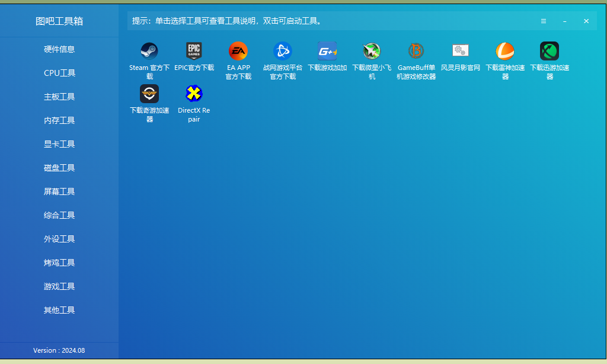This screenshot has width=607, height=364.
Task: Close the 图吧工具箱 window
Action: pos(586,21)
